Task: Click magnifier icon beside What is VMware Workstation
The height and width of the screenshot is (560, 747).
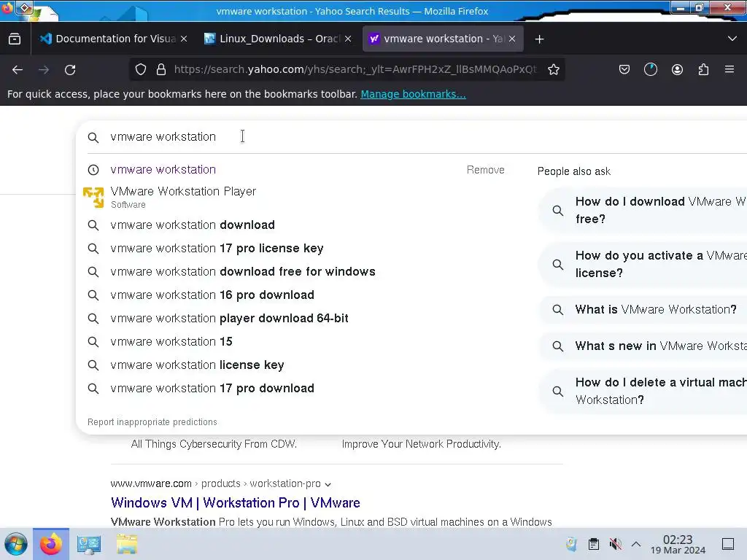Action: pyautogui.click(x=557, y=310)
